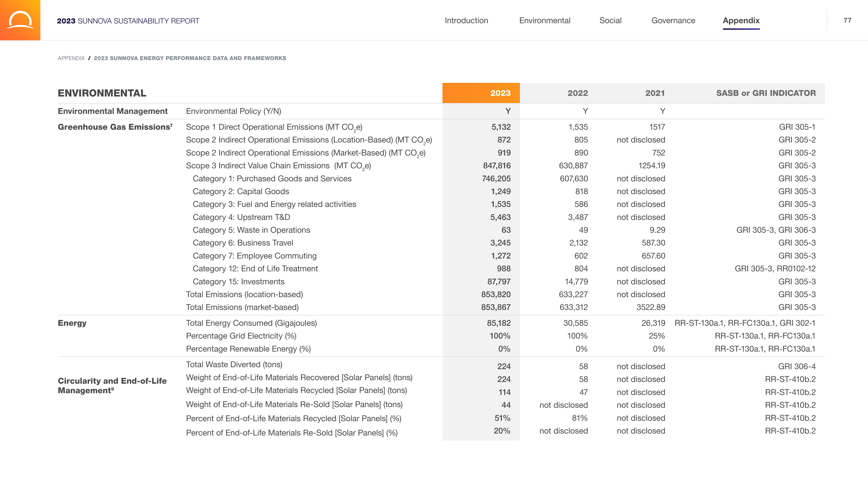
Task: Click the Category 2: Capital Goods row
Action: [x=241, y=191]
